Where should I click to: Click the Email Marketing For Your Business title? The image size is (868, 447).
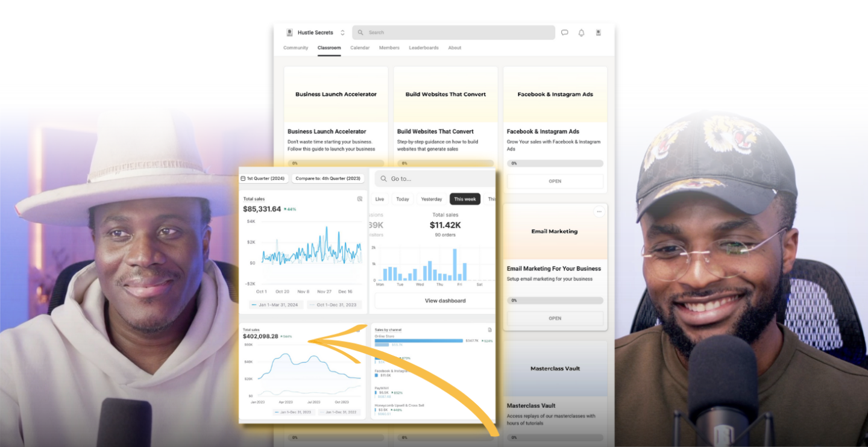pyautogui.click(x=554, y=269)
